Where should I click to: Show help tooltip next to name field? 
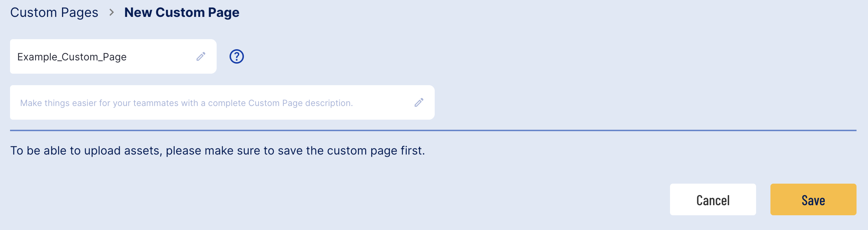(237, 56)
